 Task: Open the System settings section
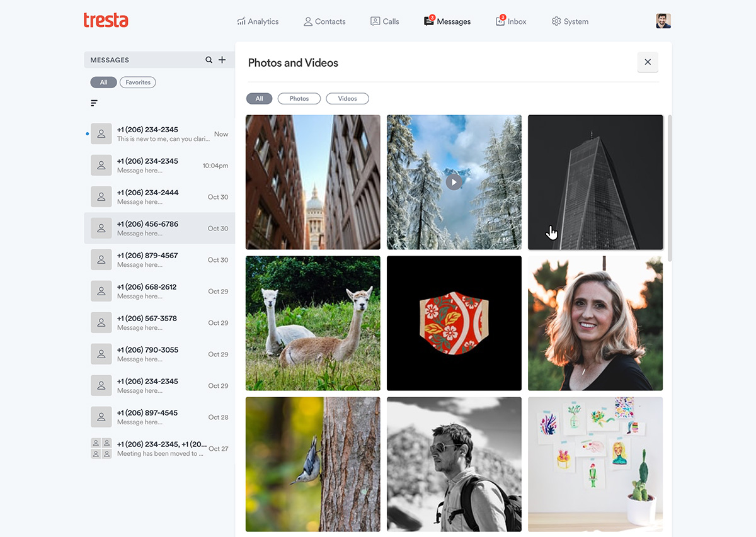click(570, 21)
